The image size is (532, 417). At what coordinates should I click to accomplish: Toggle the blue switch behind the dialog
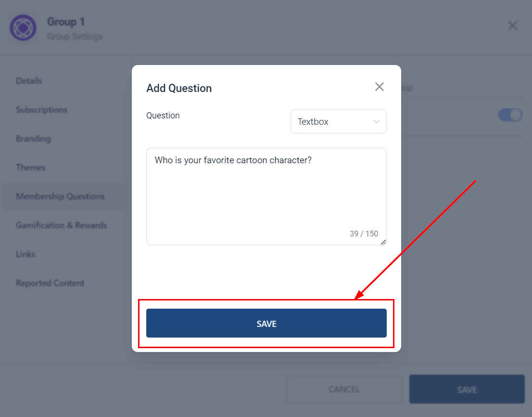tap(510, 115)
